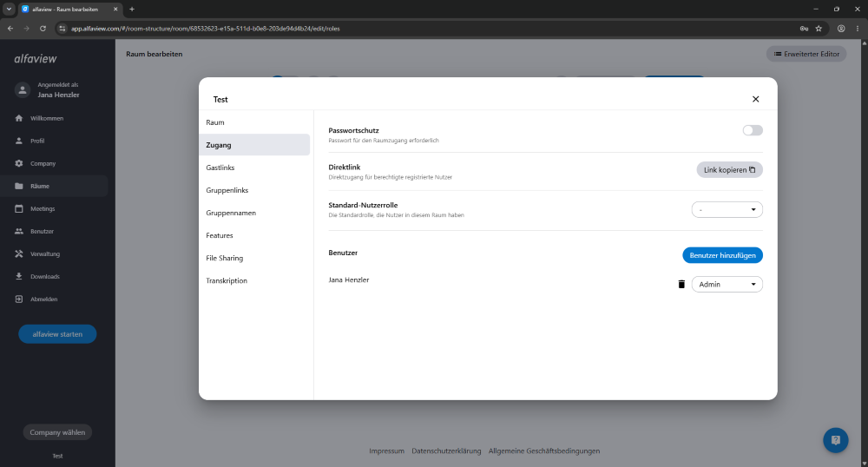The height and width of the screenshot is (467, 868).
Task: Open Verwaltung tools icon in sidebar
Action: pyautogui.click(x=19, y=253)
